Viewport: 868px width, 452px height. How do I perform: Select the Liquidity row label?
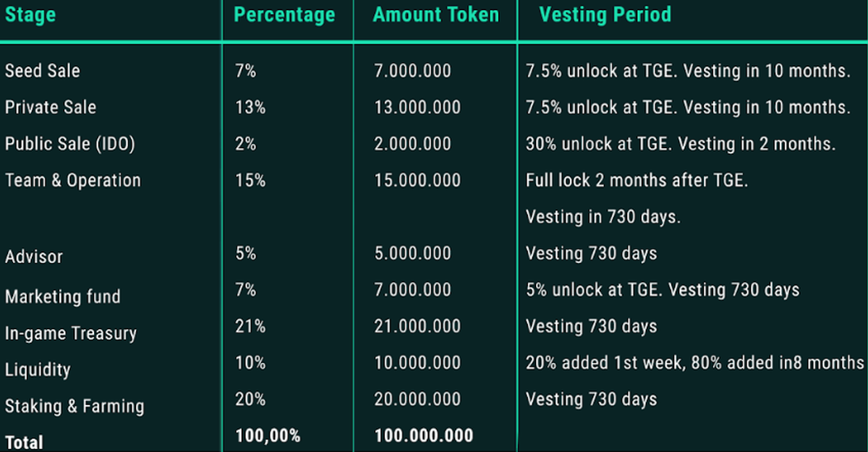coord(38,370)
